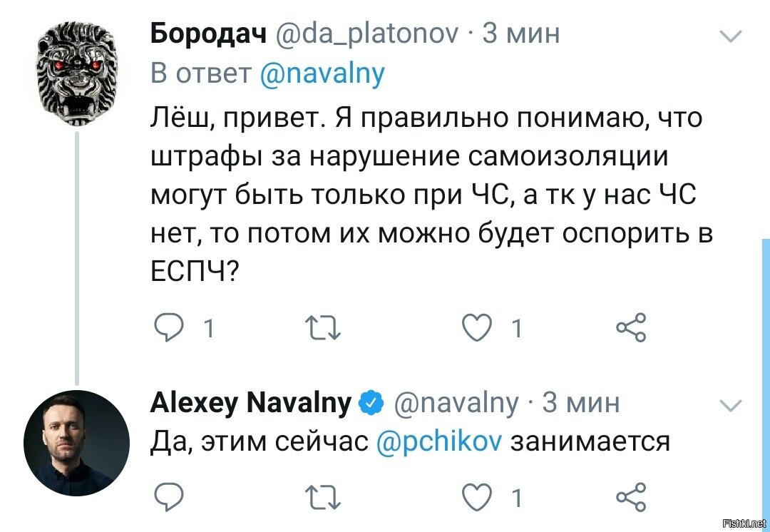Reply to Бородач's tweet

coord(168,327)
